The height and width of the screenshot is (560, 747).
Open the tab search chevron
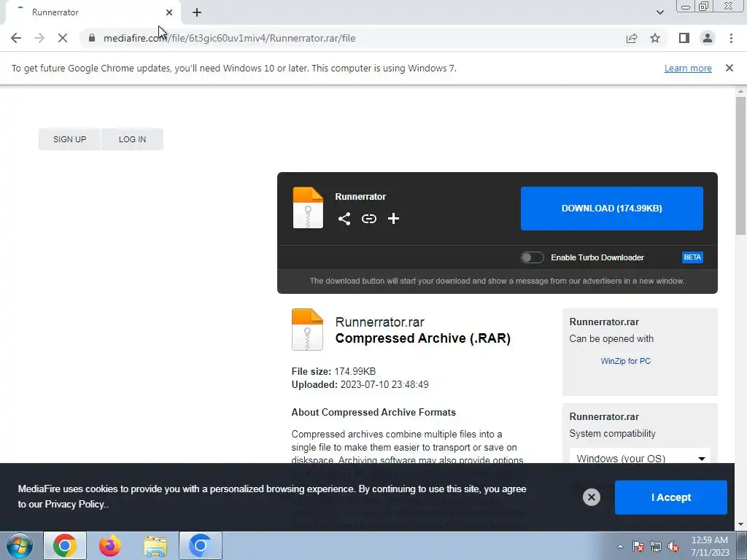tap(659, 12)
